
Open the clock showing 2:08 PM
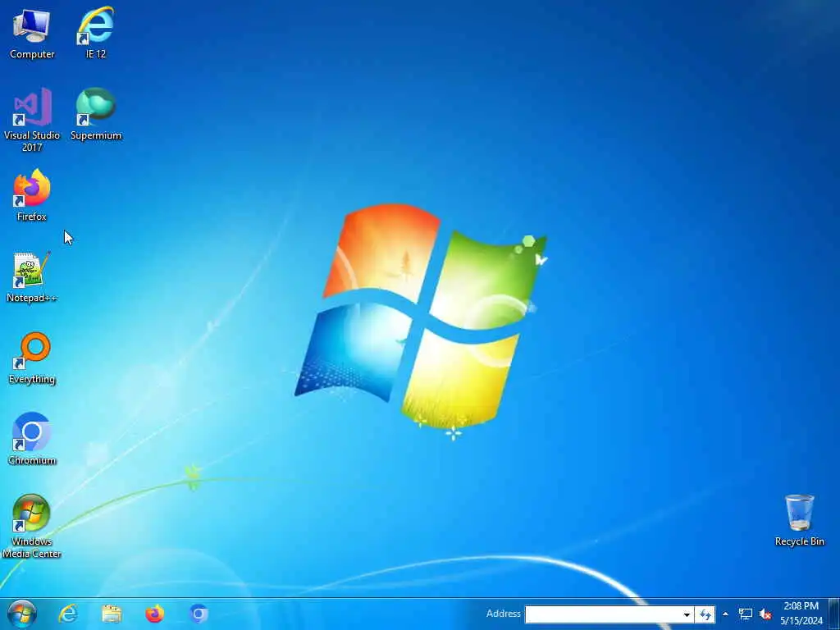click(801, 614)
